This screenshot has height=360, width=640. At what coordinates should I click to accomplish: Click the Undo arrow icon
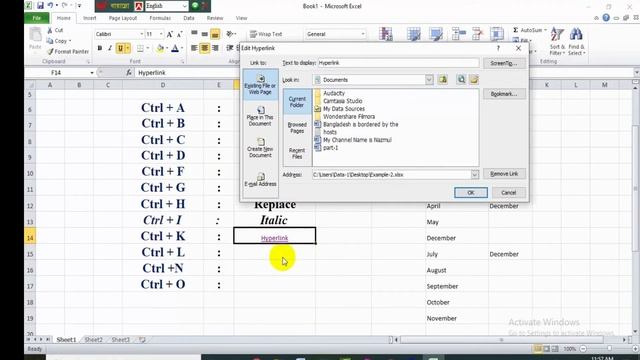point(51,6)
